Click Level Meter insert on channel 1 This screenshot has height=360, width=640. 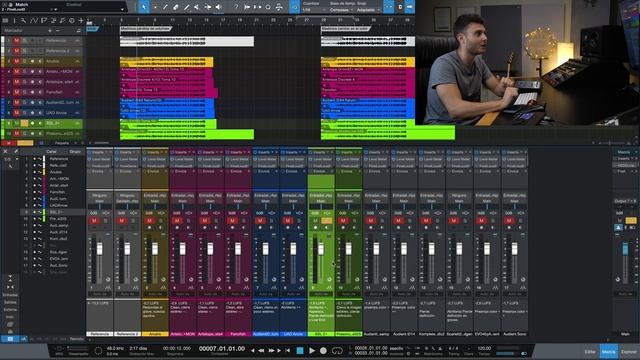(x=100, y=159)
